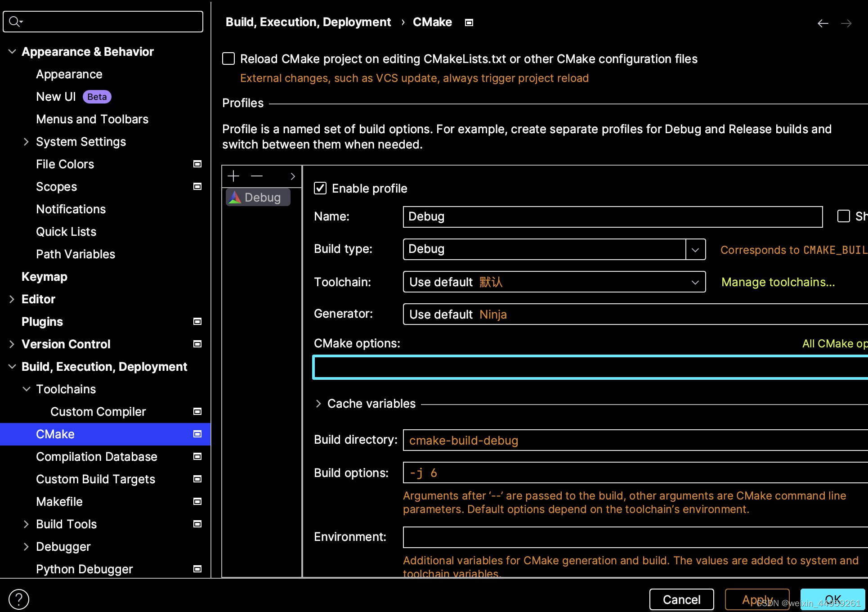Click the forward arrow in settings header
This screenshot has width=868, height=612.
point(846,23)
